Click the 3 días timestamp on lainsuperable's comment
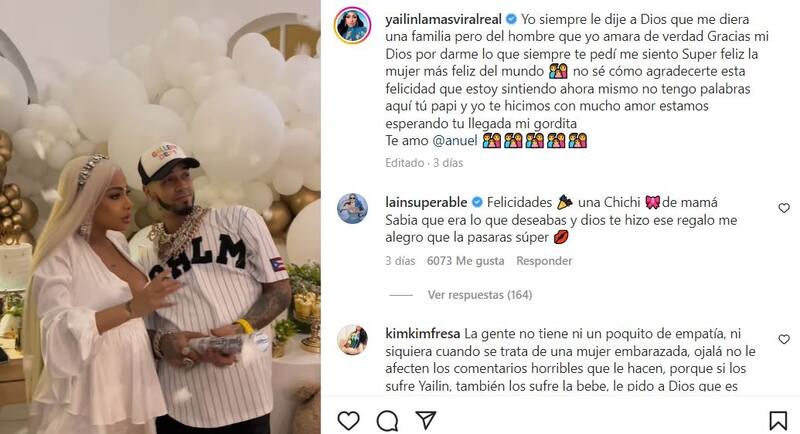Screen dimensions: 800x434 (400, 261)
